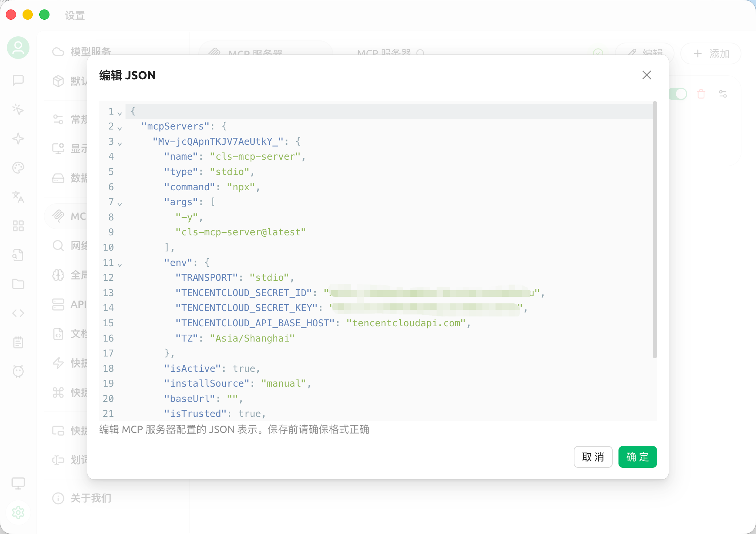Fold the args array on line 7
756x534 pixels.
[120, 204]
